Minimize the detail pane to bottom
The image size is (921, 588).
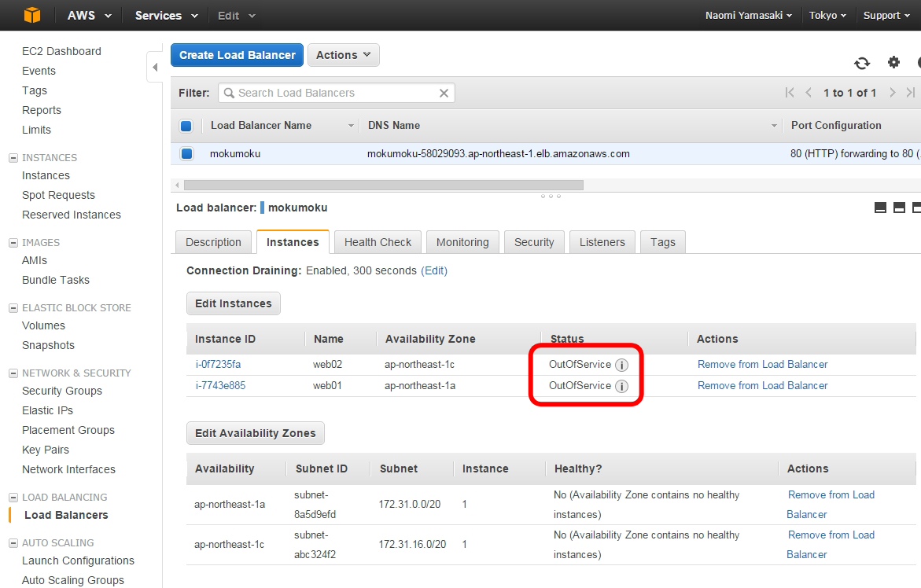pyautogui.click(x=880, y=208)
